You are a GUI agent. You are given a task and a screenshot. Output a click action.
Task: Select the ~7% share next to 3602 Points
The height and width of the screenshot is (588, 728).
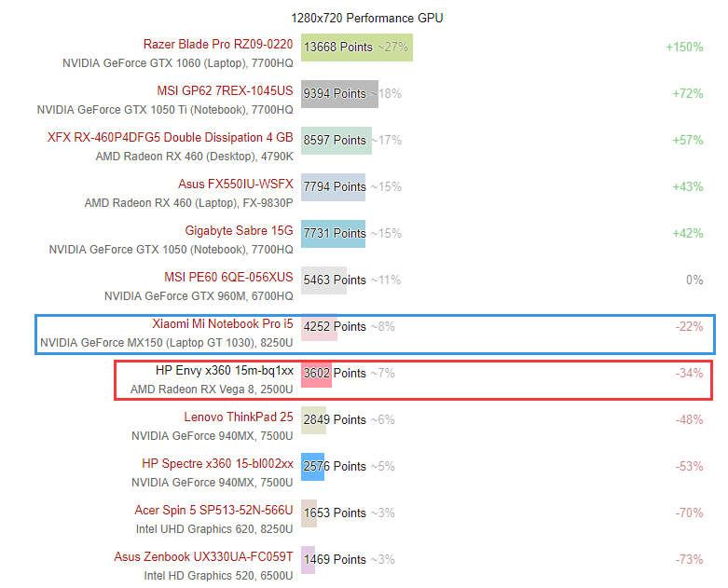click(x=382, y=373)
